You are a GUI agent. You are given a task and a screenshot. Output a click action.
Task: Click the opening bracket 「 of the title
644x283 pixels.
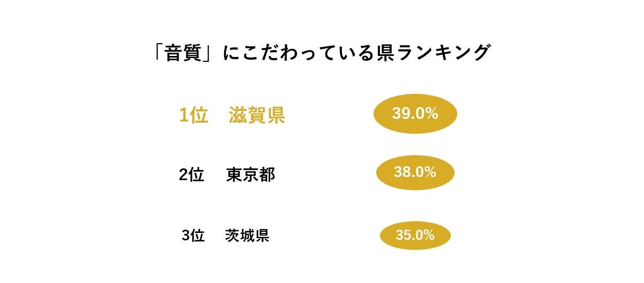(160, 53)
